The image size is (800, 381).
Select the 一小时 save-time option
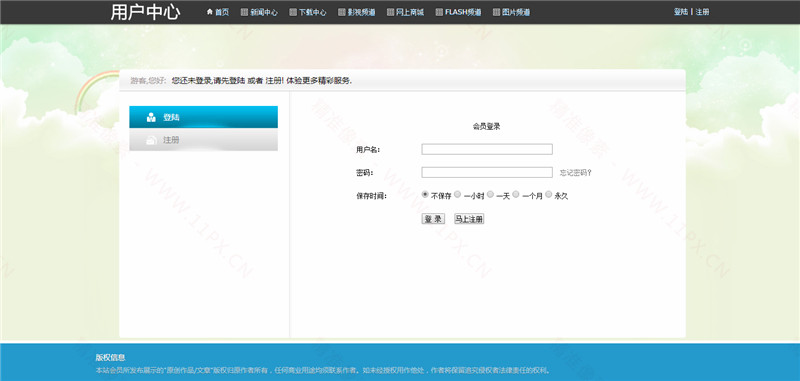458,194
